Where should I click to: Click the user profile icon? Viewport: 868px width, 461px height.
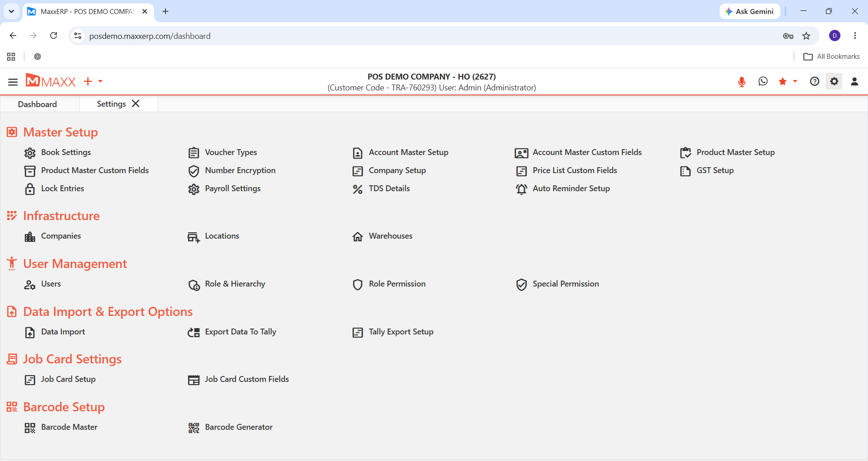click(854, 81)
